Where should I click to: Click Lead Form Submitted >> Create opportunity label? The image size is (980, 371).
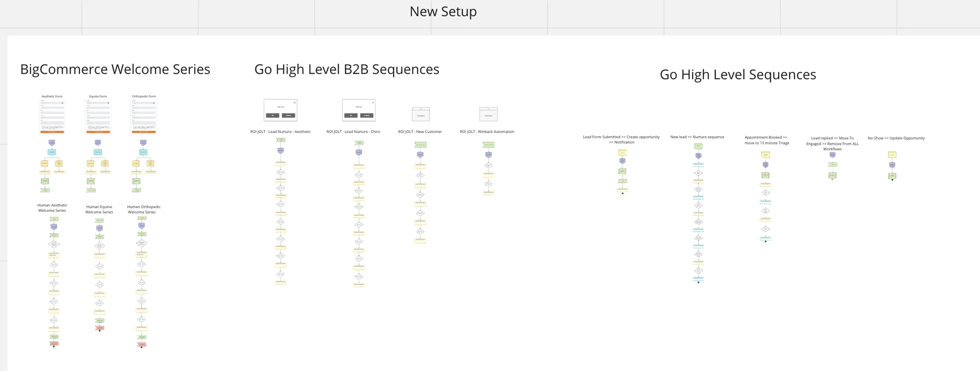tap(621, 139)
